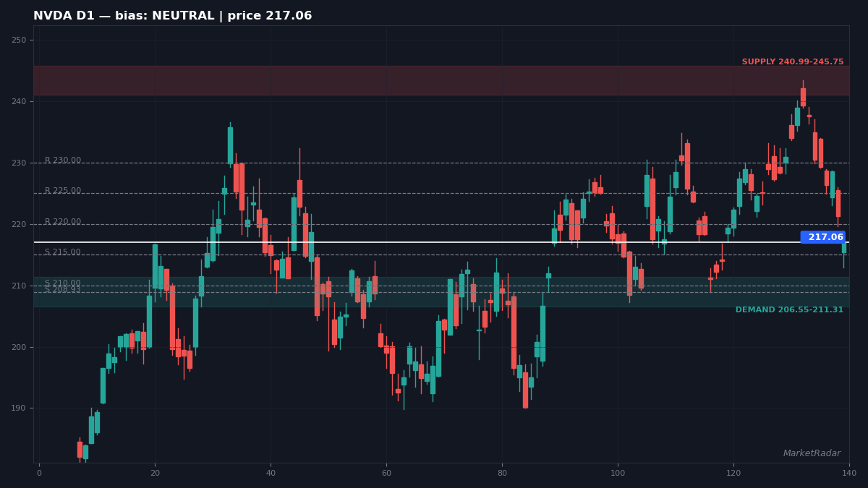868x488 pixels.
Task: Click the 240 price axis tick label
Action: pyautogui.click(x=20, y=102)
